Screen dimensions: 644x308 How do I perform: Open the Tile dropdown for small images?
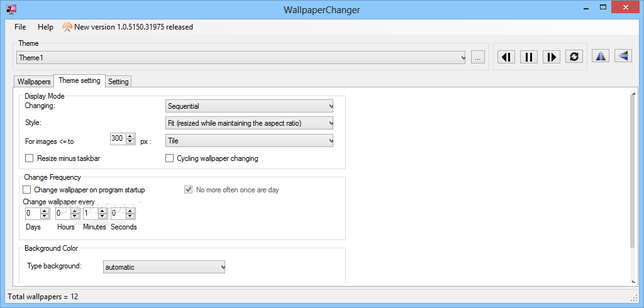pyautogui.click(x=249, y=141)
